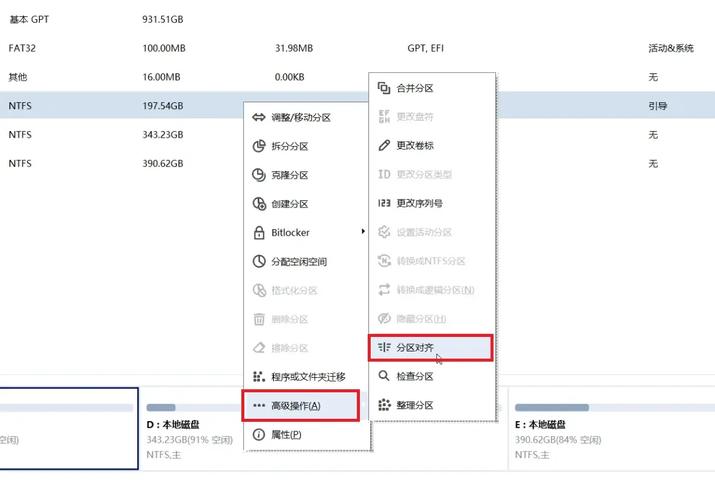Click the E: drive usage bar
This screenshot has height=500, width=715.
coord(615,407)
